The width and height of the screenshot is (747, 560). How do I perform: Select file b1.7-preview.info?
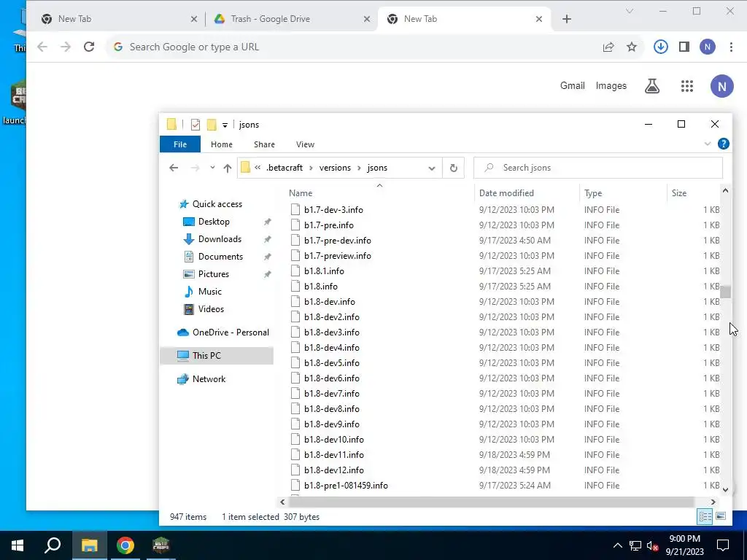337,256
